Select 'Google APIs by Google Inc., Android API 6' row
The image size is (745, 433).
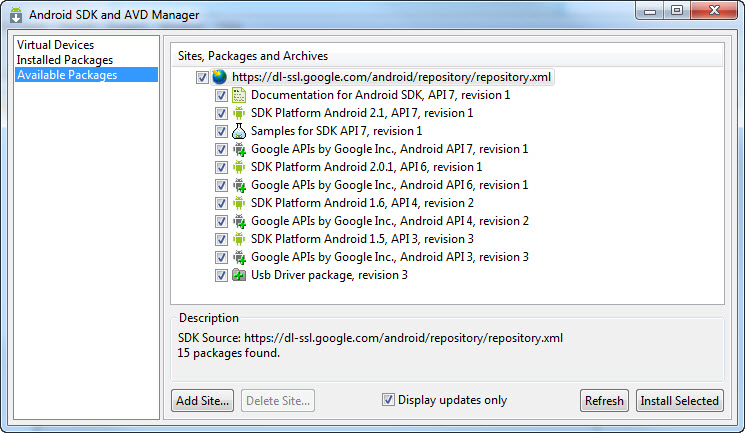[x=390, y=185]
